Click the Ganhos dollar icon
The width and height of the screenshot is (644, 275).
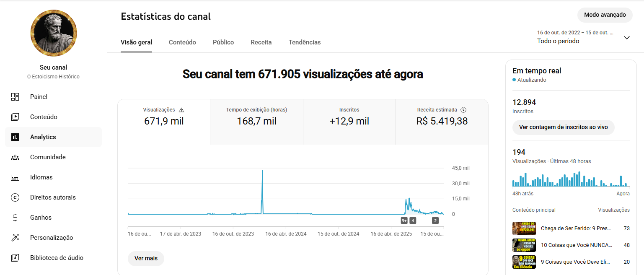(15, 218)
